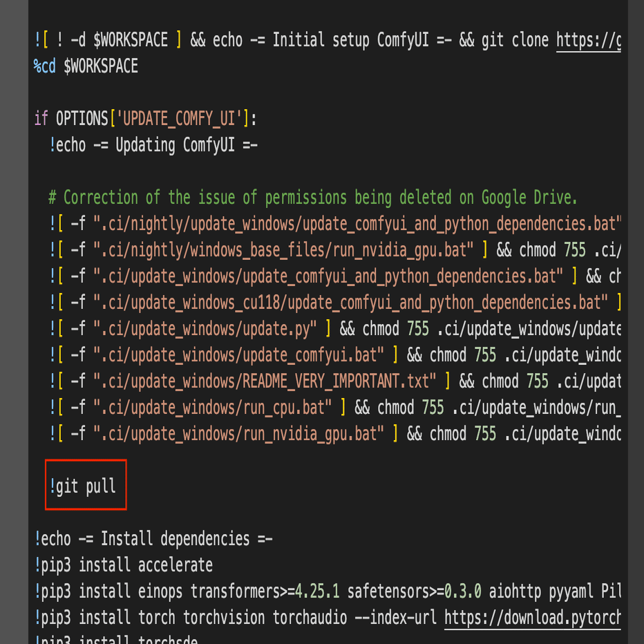The image size is (644, 644).
Task: Click the "if OPTIONS['UPDATE_COMFY_UI']:" line
Action: coord(146,119)
